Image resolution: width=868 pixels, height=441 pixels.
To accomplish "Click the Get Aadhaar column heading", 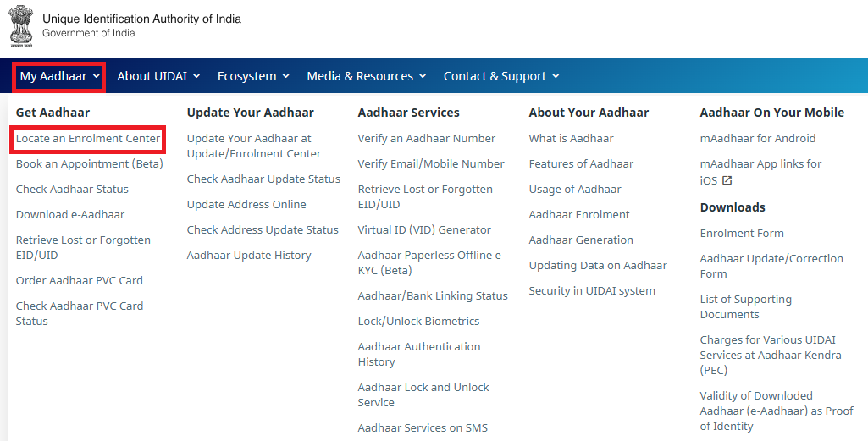I will (53, 113).
